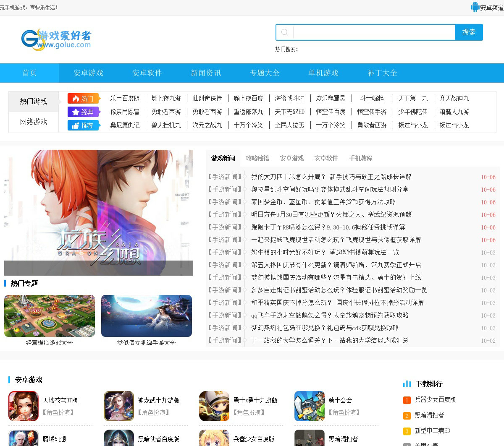
Task: Open 经营模拟游戏大全 topic thumbnail
Action: (x=50, y=316)
